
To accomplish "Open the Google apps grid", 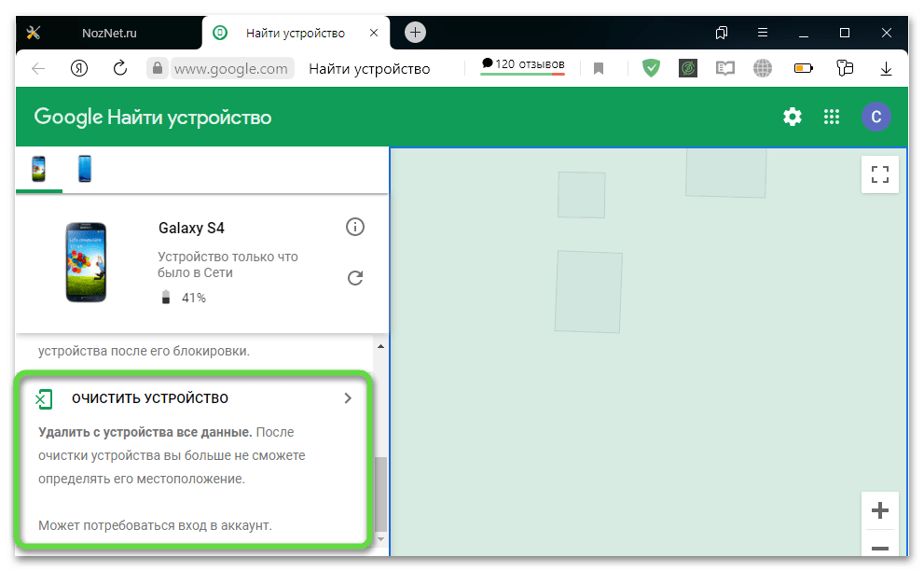I will [832, 117].
